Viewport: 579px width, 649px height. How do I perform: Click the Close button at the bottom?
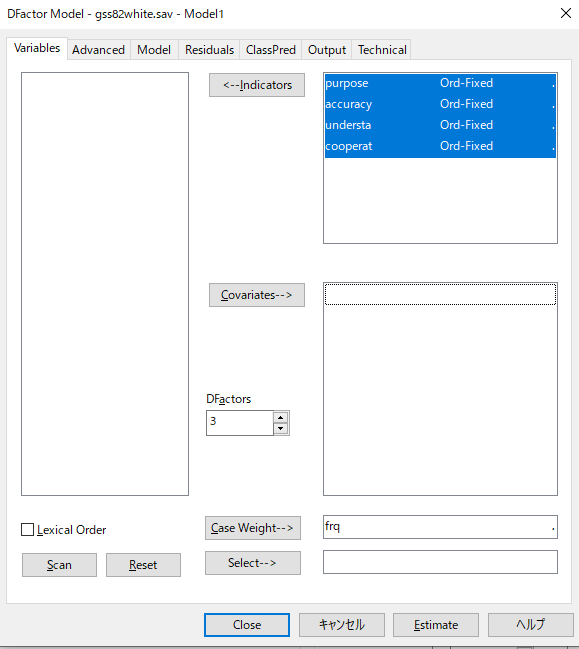click(x=247, y=625)
